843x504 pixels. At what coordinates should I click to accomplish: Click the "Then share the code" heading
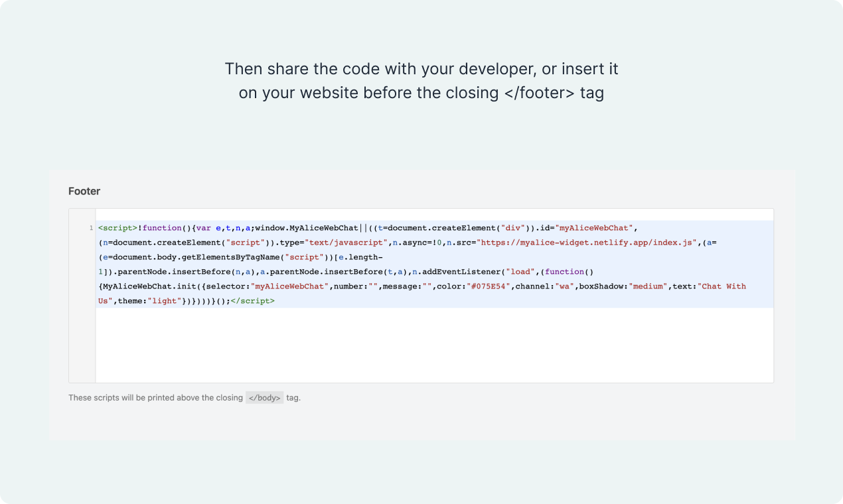point(421,80)
